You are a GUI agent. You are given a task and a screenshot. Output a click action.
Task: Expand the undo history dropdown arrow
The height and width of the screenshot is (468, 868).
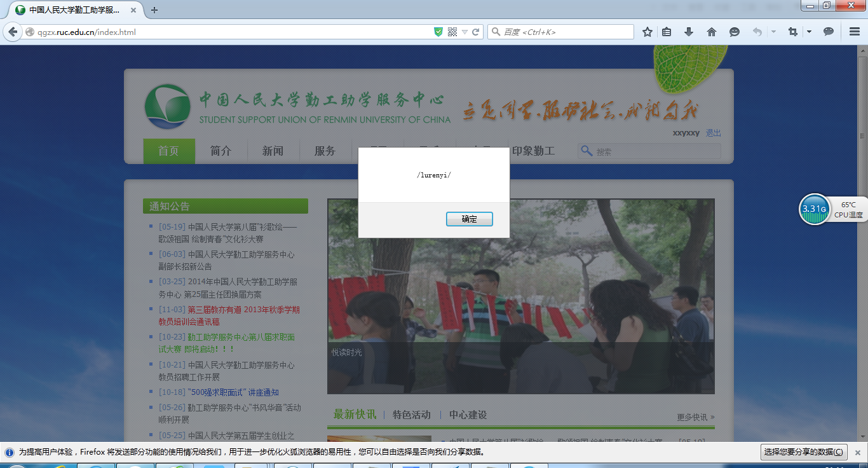coord(773,32)
